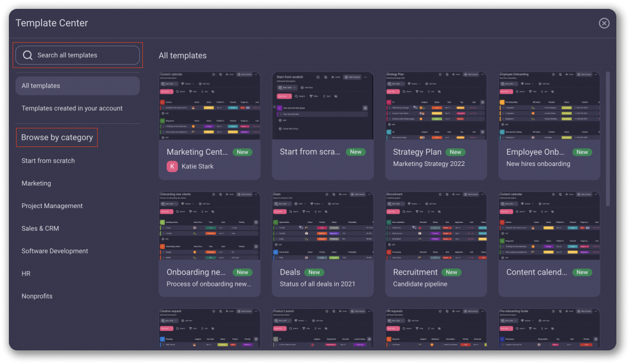
Task: Focus the Search all templates field
Action: (83, 55)
